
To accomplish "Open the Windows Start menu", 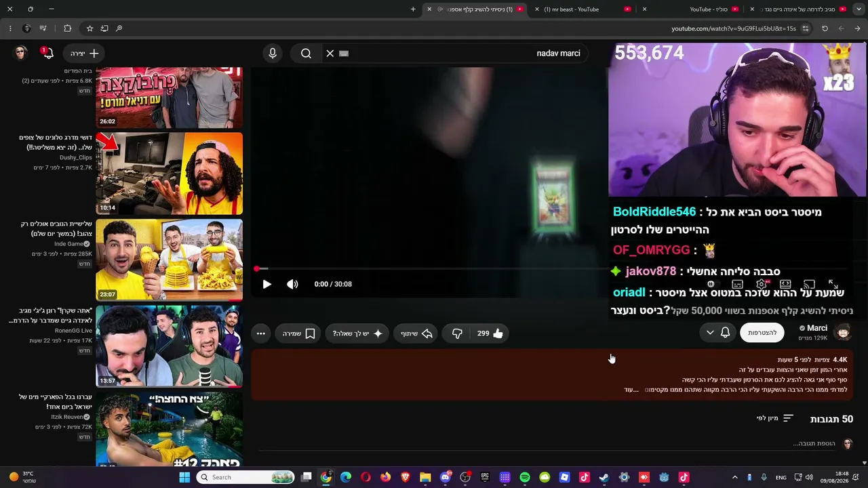I will click(184, 477).
